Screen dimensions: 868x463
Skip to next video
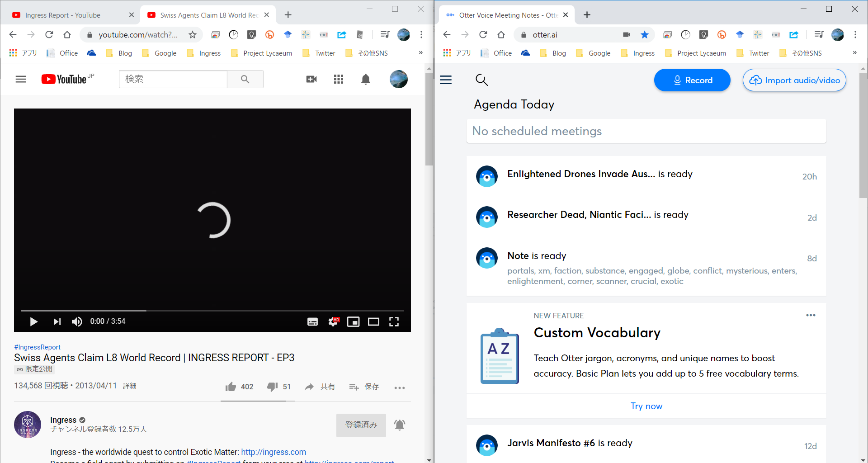[x=57, y=321]
